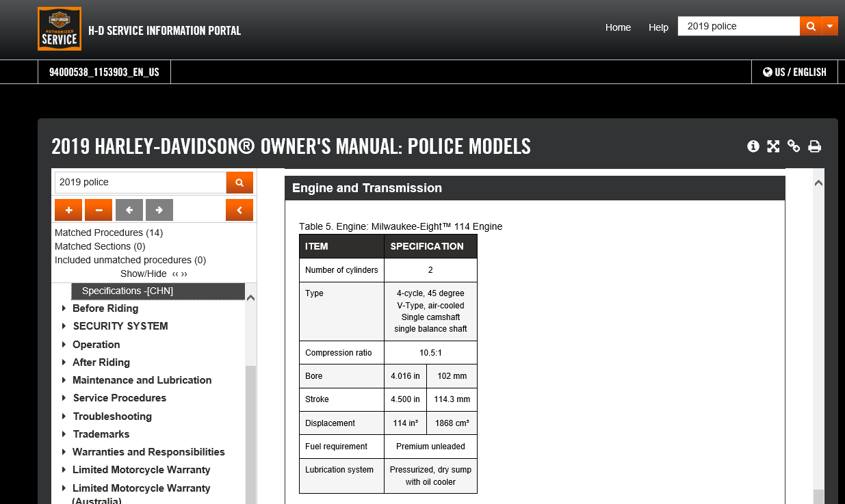Collapse all with the minus button
Screen dimensions: 845x504
pyautogui.click(x=99, y=210)
